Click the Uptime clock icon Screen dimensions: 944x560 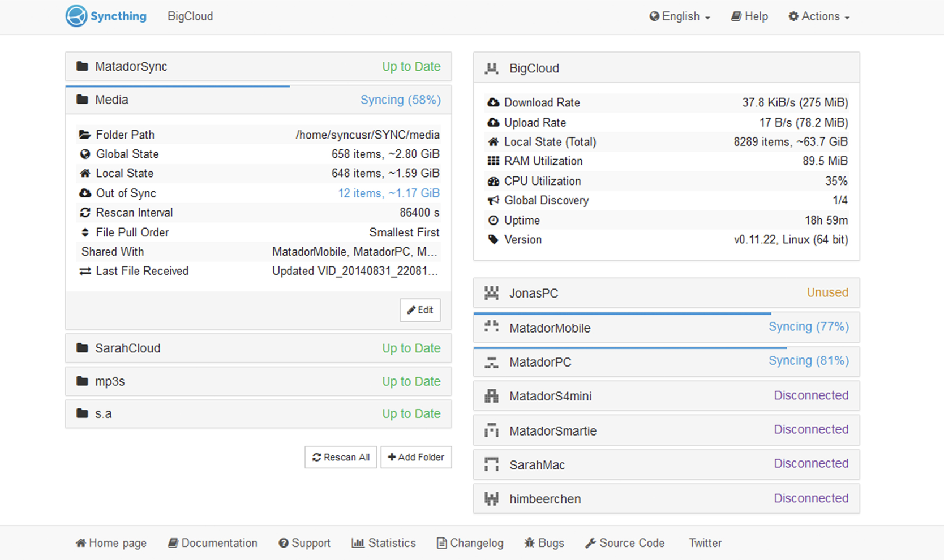click(492, 220)
